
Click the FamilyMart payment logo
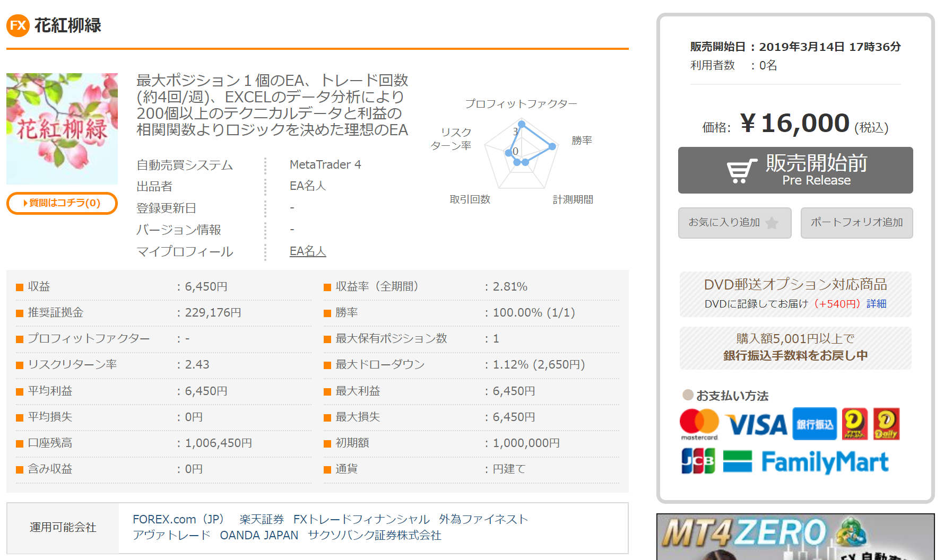(806, 461)
